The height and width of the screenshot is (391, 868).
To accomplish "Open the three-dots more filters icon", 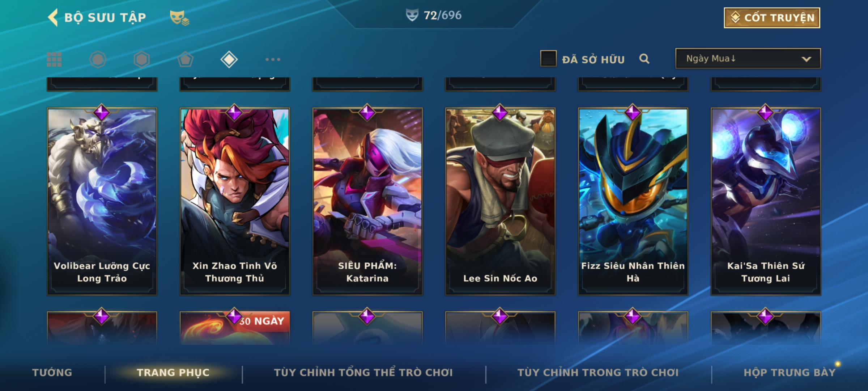I will point(273,59).
